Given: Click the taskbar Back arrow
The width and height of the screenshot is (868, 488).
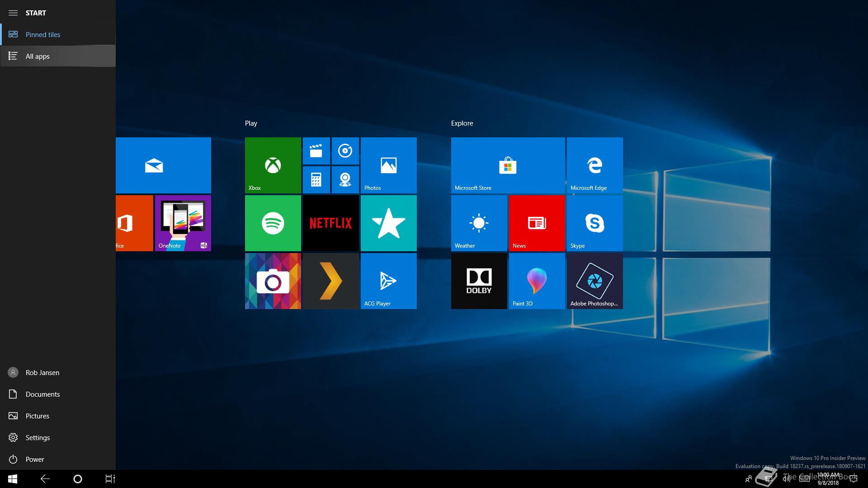Looking at the screenshot, I should [x=45, y=479].
